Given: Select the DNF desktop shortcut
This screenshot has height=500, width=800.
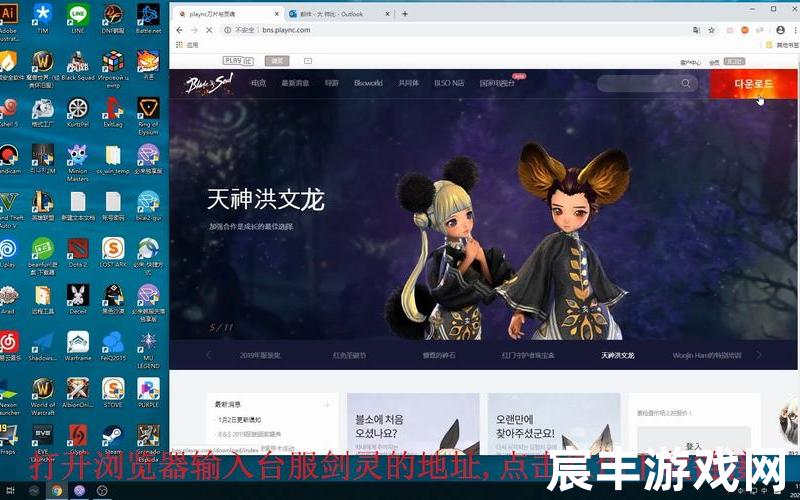Looking at the screenshot, I should point(113,17).
